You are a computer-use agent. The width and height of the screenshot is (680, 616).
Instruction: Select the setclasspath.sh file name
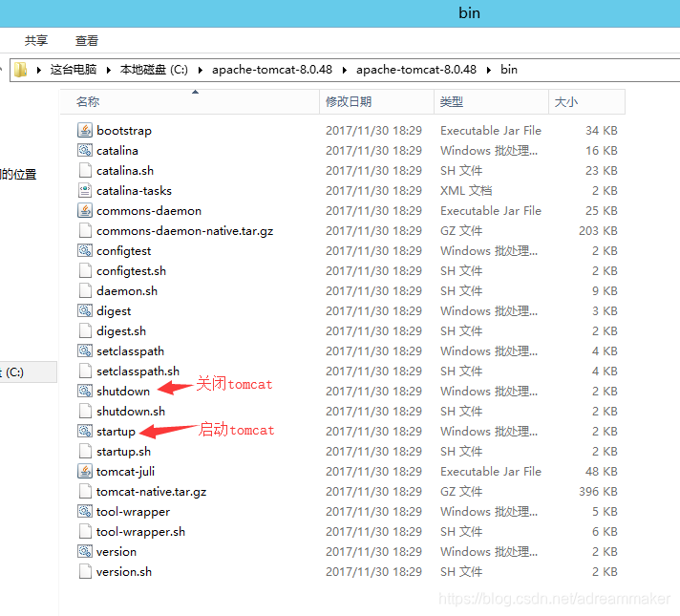(x=138, y=372)
